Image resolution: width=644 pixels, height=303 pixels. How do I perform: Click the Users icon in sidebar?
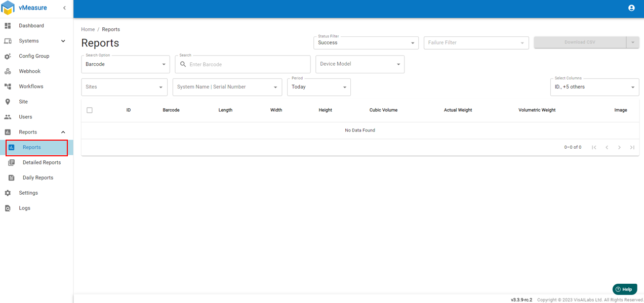[x=8, y=117]
